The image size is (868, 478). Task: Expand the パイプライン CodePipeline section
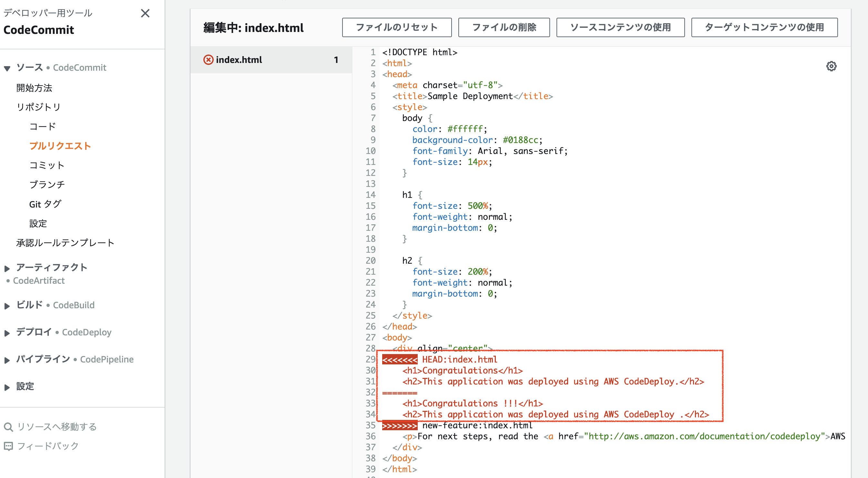point(7,360)
